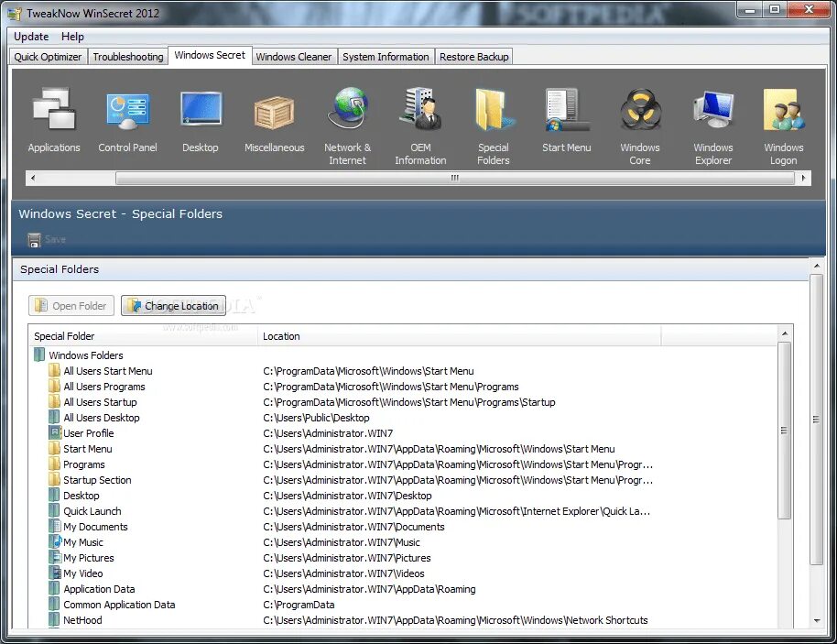Open the OEM Information icon
This screenshot has height=644, width=837.
click(420, 108)
